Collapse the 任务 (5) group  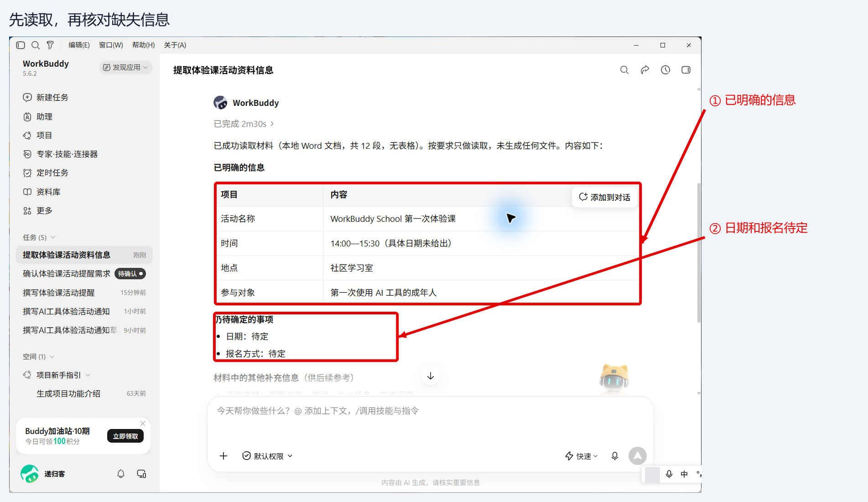39,237
